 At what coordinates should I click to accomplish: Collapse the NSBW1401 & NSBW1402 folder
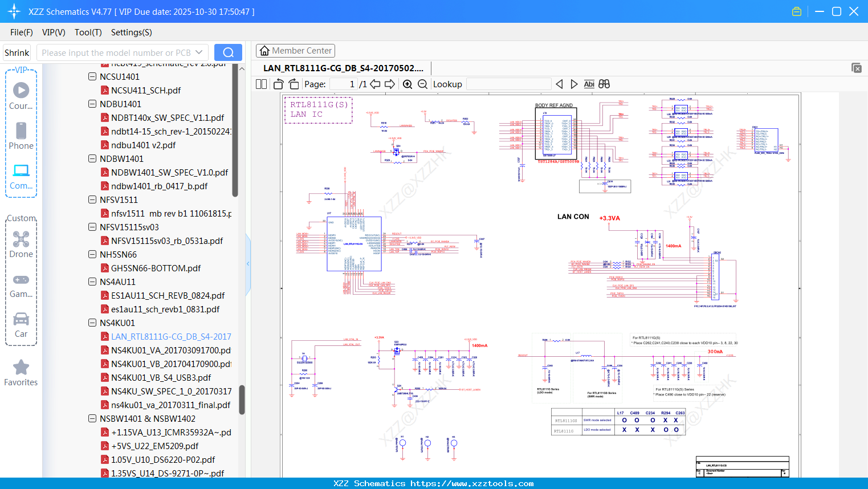click(x=92, y=418)
